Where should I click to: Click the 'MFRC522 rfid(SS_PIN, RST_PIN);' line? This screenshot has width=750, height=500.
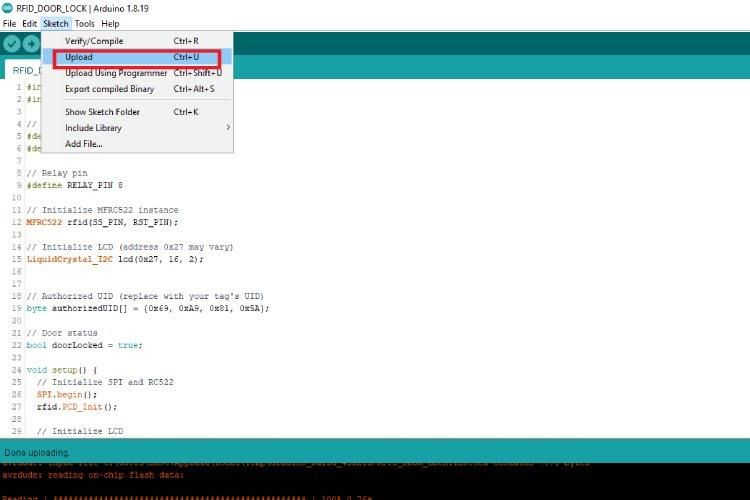click(102, 222)
